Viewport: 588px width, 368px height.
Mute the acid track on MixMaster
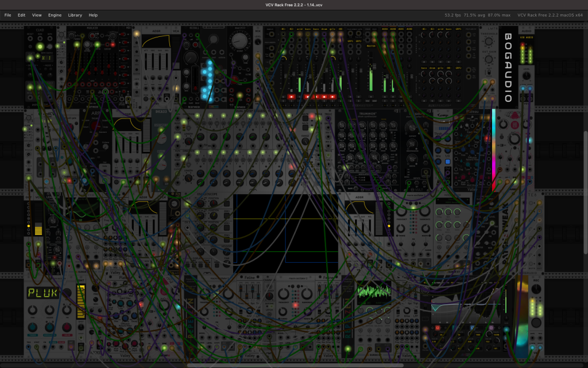click(299, 97)
